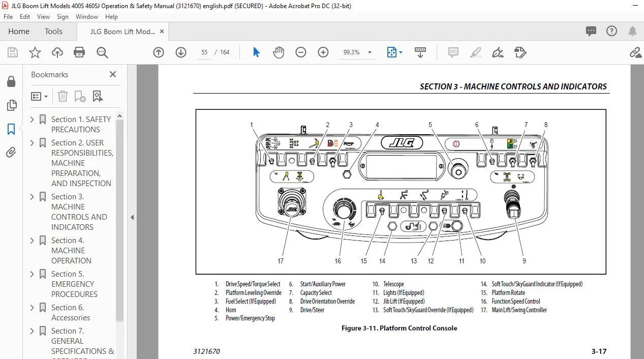Viewport: 644px width, 359px height.
Task: Open find text with the magnifier icon
Action: click(x=102, y=52)
